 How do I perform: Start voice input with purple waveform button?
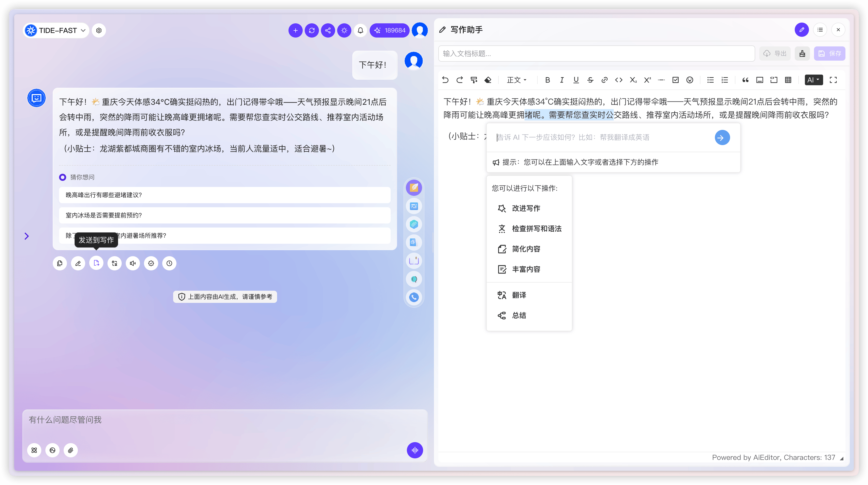[415, 450]
